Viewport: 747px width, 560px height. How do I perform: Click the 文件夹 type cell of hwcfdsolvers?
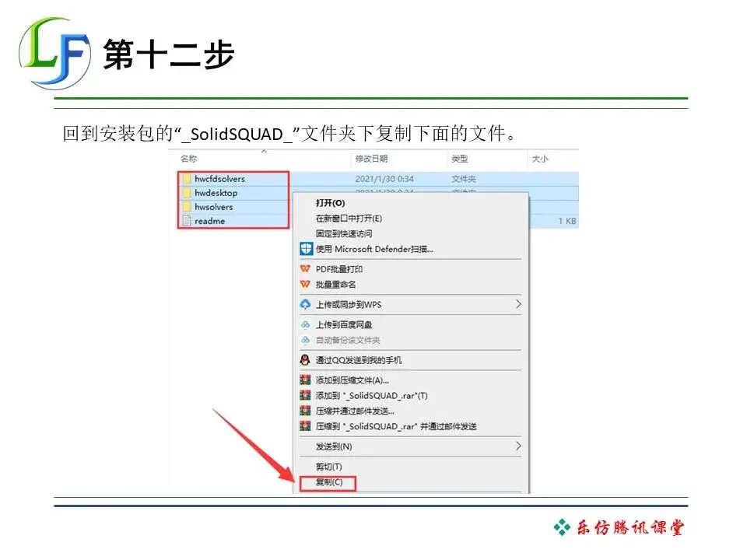pos(464,179)
